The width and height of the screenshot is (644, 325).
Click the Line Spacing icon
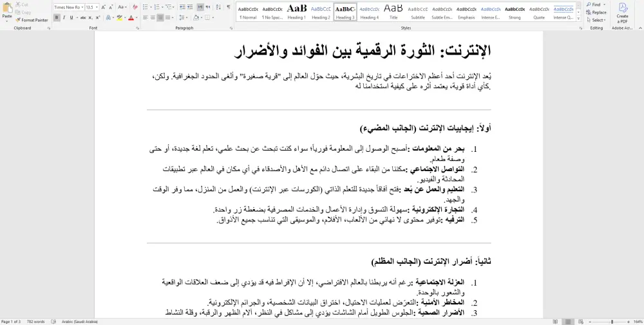[x=182, y=17]
